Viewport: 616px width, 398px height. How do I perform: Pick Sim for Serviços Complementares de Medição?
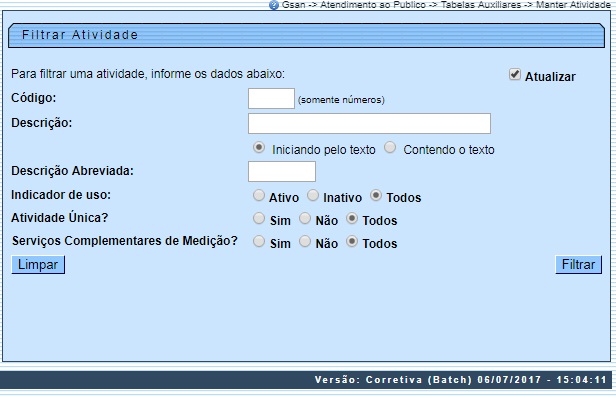[258, 241]
